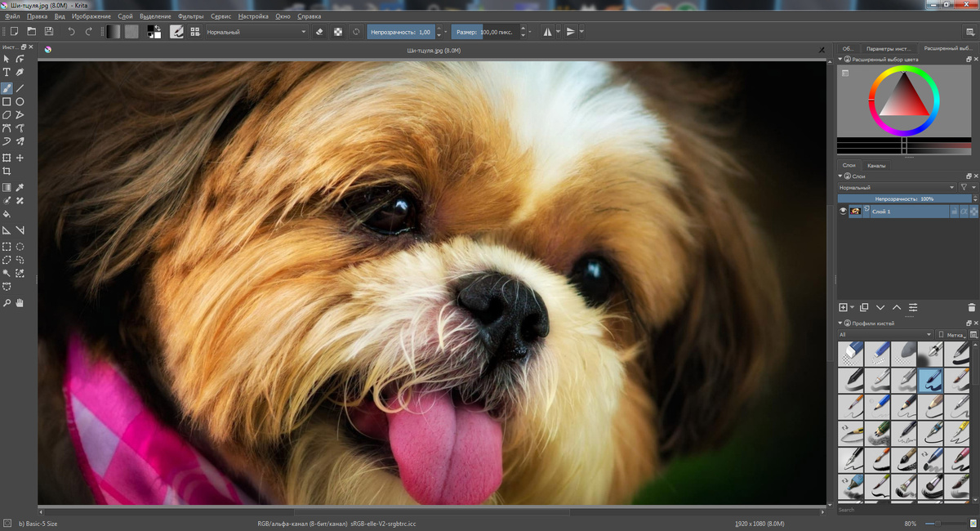Toggle Eraser mode in the toolbar
Screen dimensions: 980x531
tap(320, 32)
